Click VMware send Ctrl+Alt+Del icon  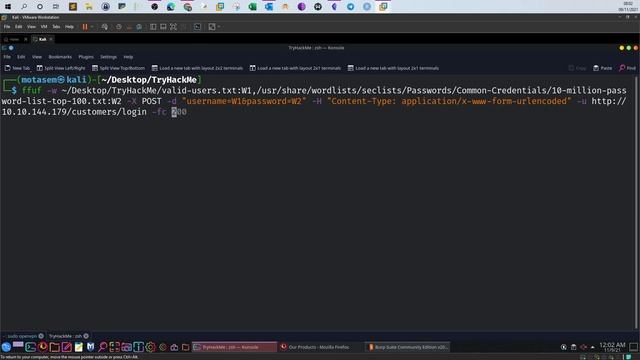(105, 27)
